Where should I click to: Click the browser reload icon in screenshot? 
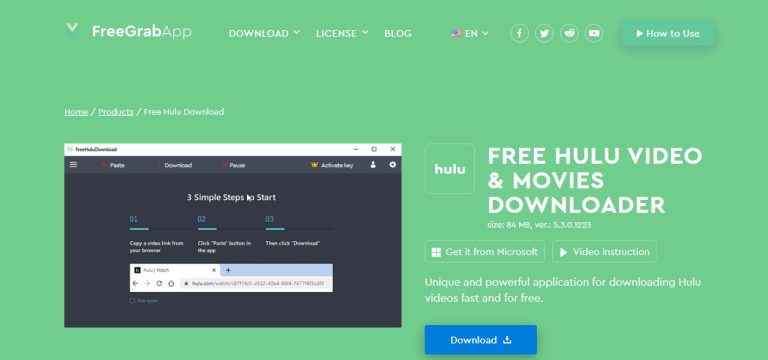click(159, 284)
